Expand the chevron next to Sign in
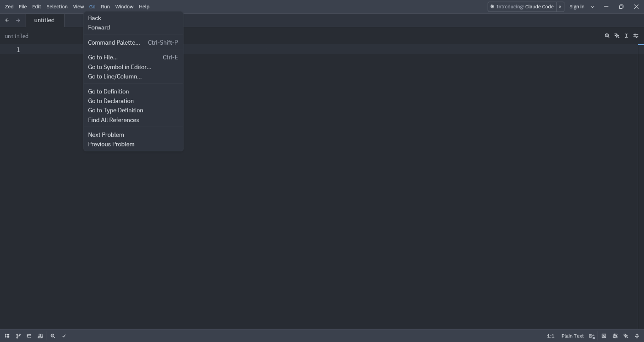Image resolution: width=644 pixels, height=342 pixels. (592, 6)
